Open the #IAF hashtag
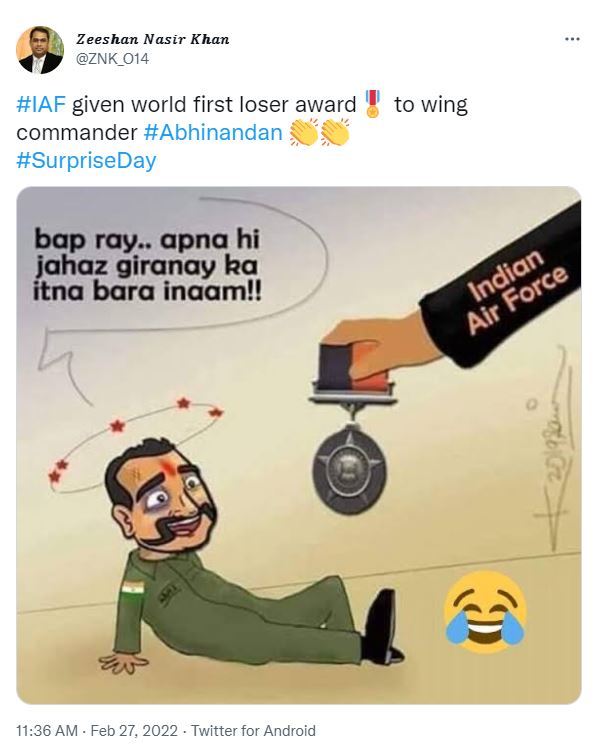Screen dimensions: 597x752 pyautogui.click(x=41, y=105)
